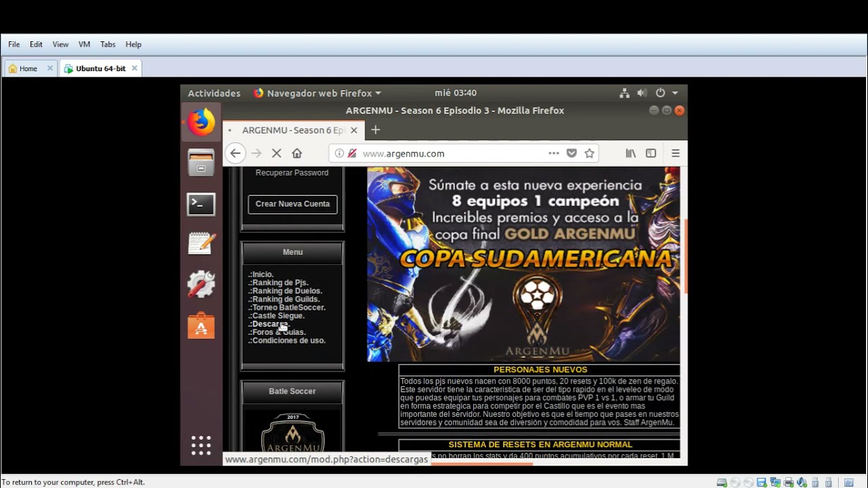
Task: Open the Inicio menu link
Action: (261, 274)
